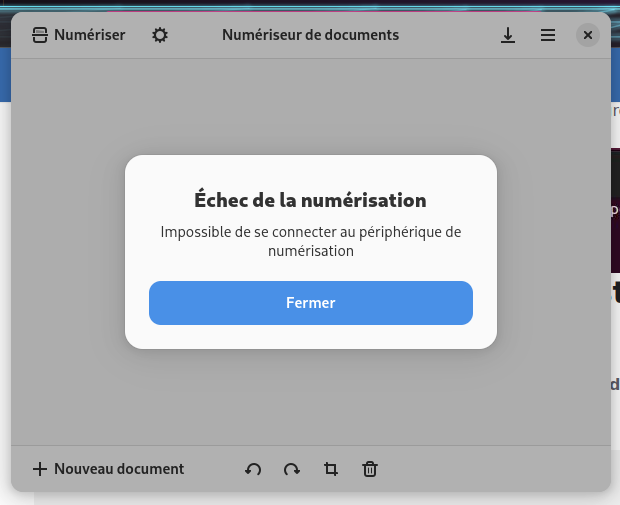The width and height of the screenshot is (620, 505).
Task: Click the scanner icon beside Numériser
Action: pyautogui.click(x=40, y=35)
